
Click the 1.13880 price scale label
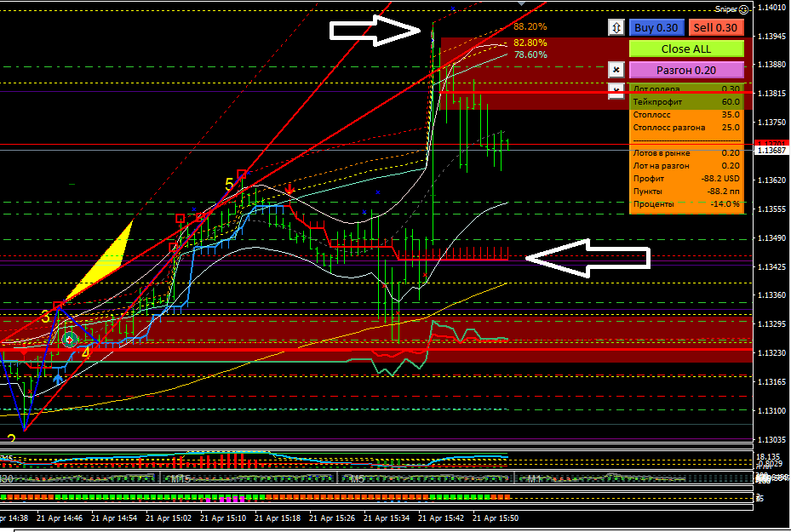click(x=771, y=65)
